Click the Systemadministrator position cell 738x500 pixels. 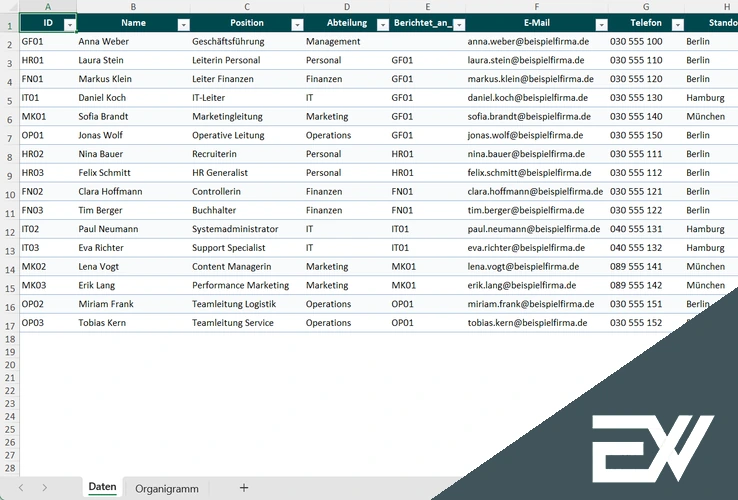coord(239,229)
